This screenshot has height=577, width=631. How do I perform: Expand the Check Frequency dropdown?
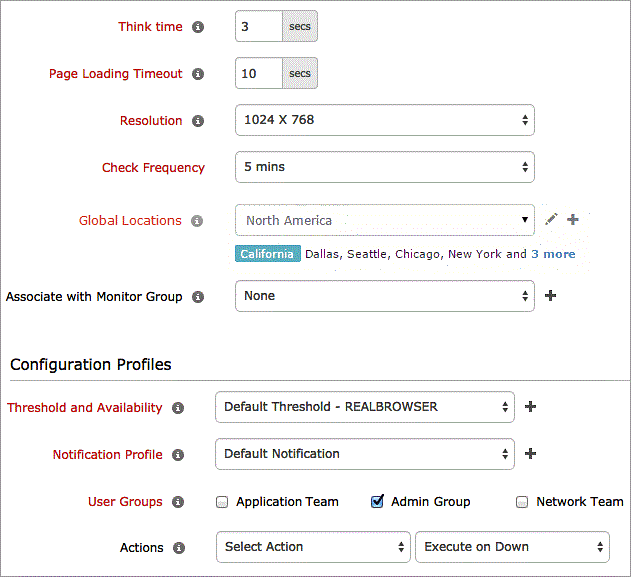tap(385, 167)
